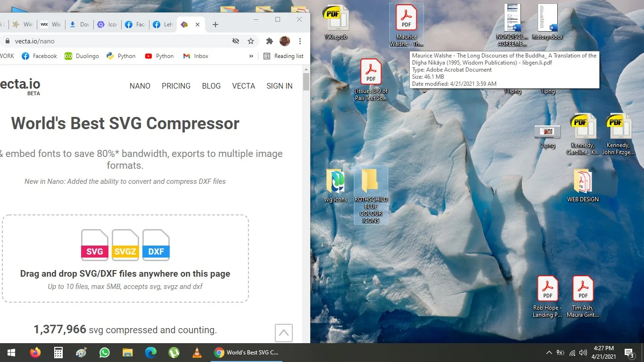Image resolution: width=644 pixels, height=362 pixels.
Task: Click the Chrome World's Best SVG taskbar button
Action: click(x=246, y=353)
